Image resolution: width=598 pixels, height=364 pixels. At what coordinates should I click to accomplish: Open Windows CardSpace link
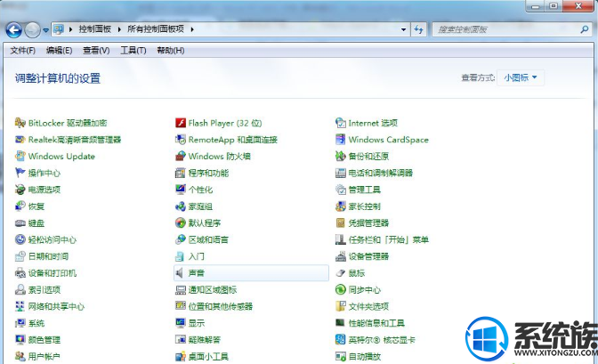coord(388,140)
